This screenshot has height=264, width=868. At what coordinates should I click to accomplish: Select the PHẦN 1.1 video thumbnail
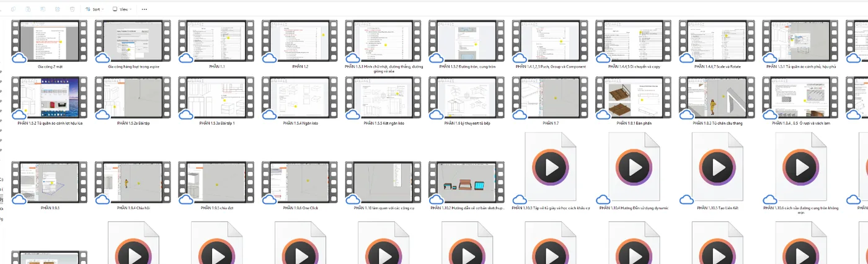pyautogui.click(x=216, y=41)
